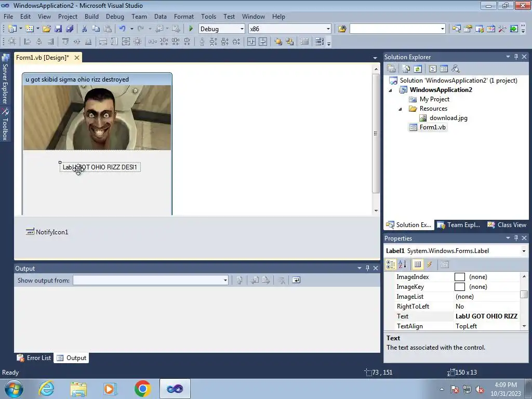532x399 pixels.
Task: Cut selection using the scissors icon
Action: pos(85,29)
